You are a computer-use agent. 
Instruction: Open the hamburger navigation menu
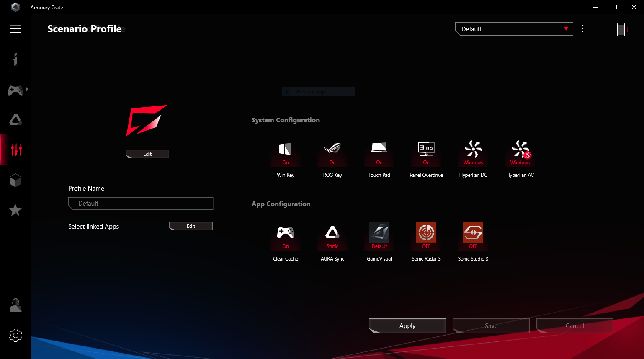(x=15, y=29)
